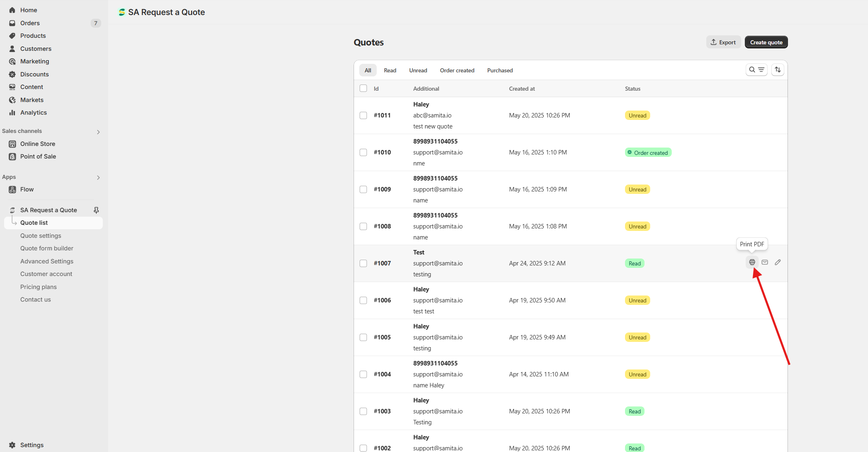Open the Orders count badge 7
The image size is (868, 452).
point(95,23)
